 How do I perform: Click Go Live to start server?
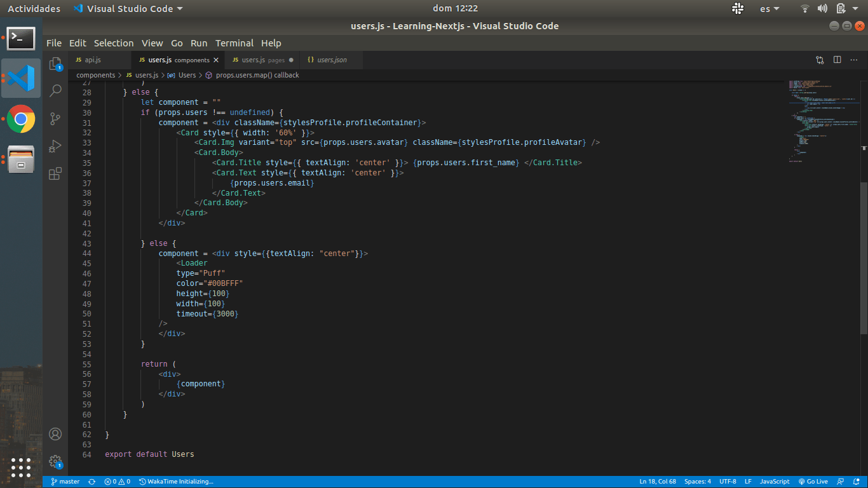pos(813,482)
